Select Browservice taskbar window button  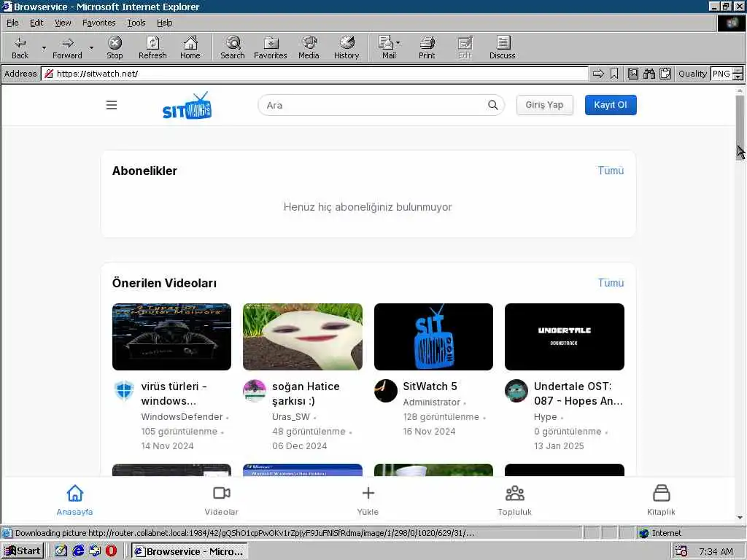tap(190, 551)
